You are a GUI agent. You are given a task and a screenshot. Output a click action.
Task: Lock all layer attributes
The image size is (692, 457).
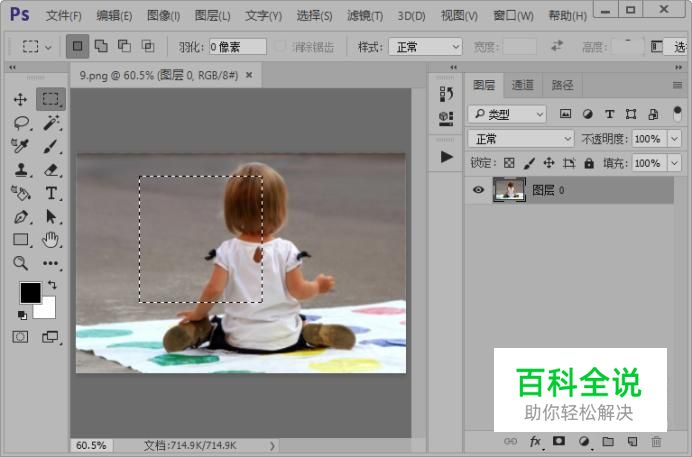point(589,163)
